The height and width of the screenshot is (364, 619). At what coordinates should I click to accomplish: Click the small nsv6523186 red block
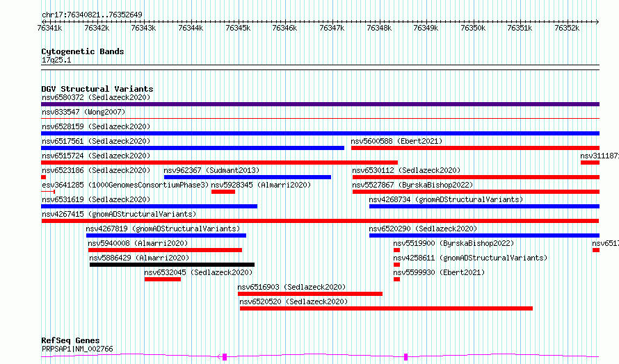tap(43, 177)
